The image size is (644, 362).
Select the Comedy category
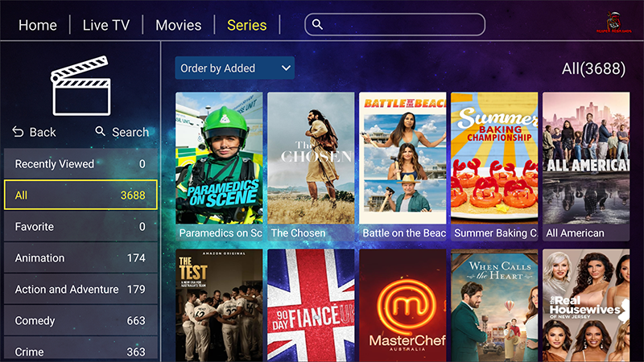coord(80,320)
